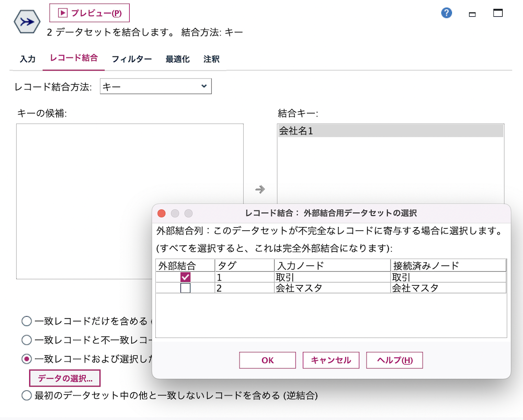This screenshot has width=523, height=420.
Task: Open the 注釈 tab
Action: (211, 59)
